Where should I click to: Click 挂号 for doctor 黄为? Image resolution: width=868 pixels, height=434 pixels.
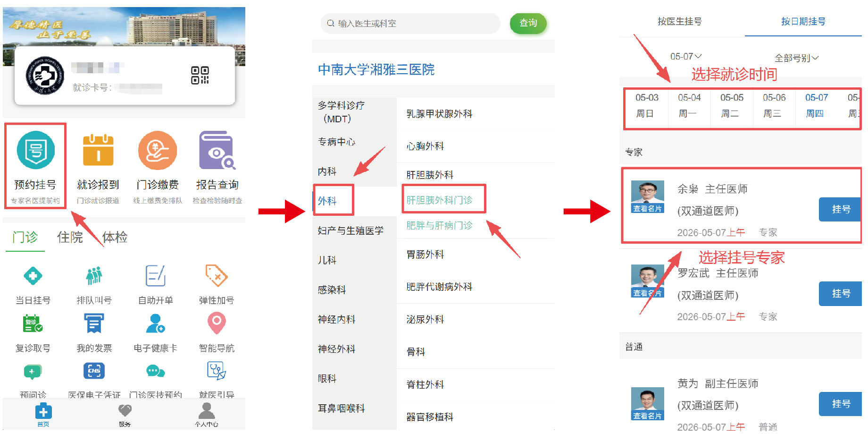(x=841, y=404)
